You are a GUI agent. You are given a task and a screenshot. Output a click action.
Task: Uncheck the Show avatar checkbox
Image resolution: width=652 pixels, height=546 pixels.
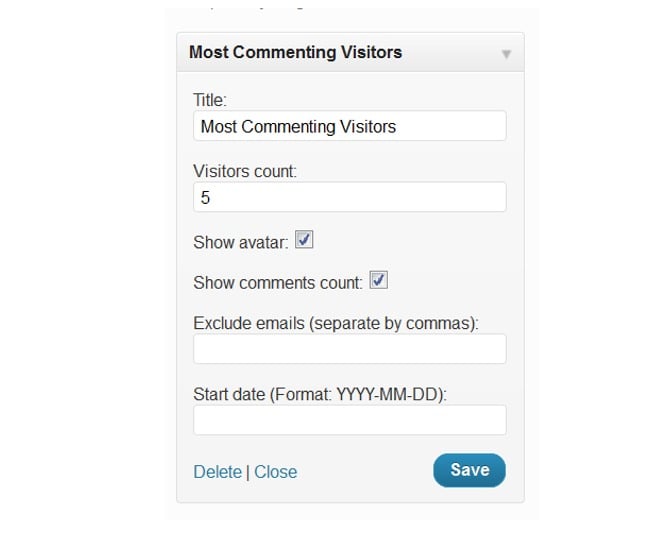pos(305,240)
